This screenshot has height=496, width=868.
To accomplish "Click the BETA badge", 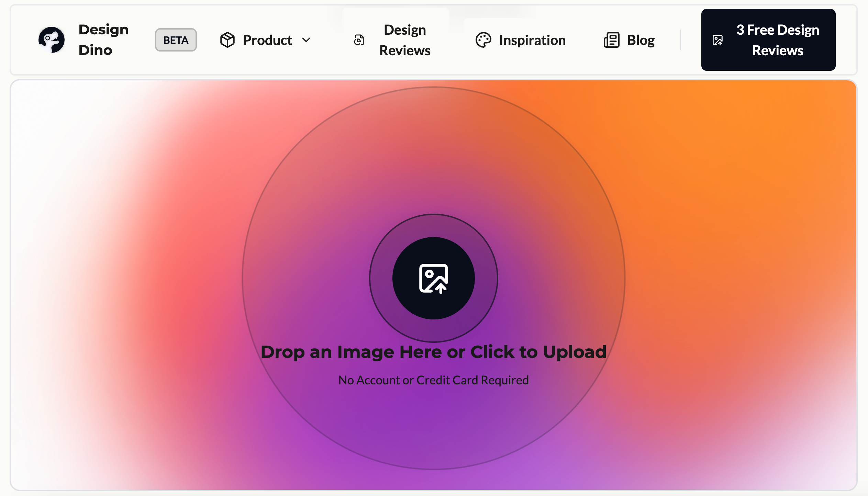I will coord(176,40).
